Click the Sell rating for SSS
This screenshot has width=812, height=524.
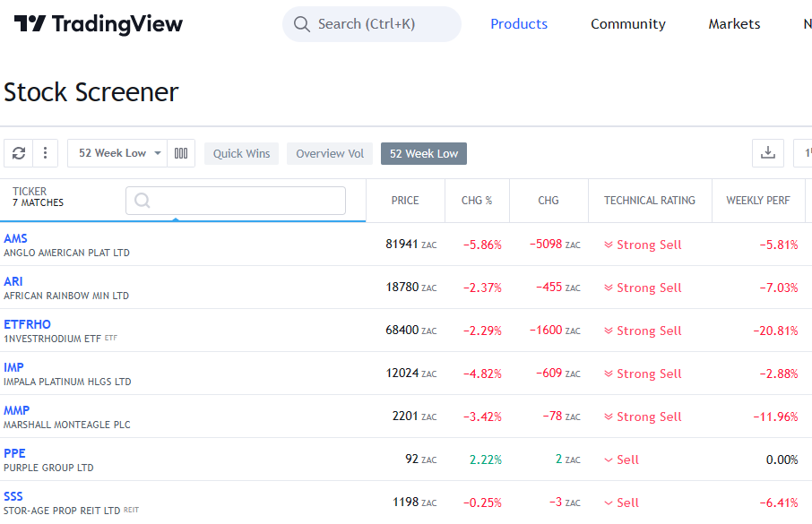(621, 503)
